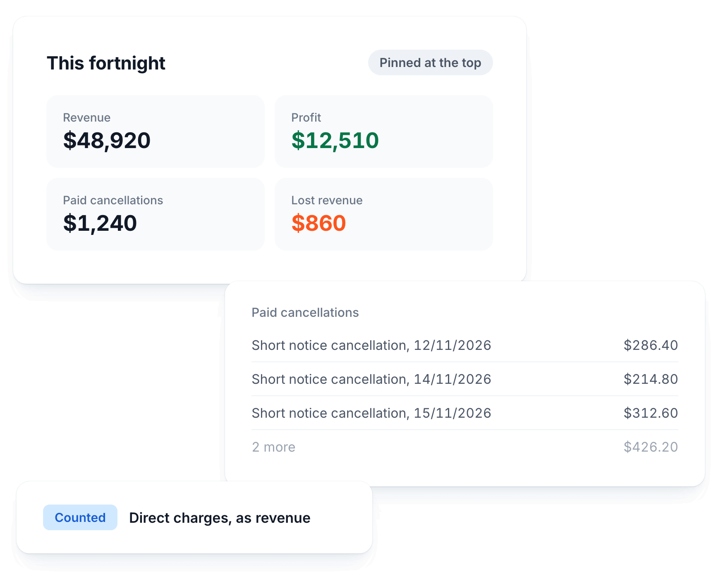
Task: Click the blue "Counted" tag
Action: click(x=80, y=517)
